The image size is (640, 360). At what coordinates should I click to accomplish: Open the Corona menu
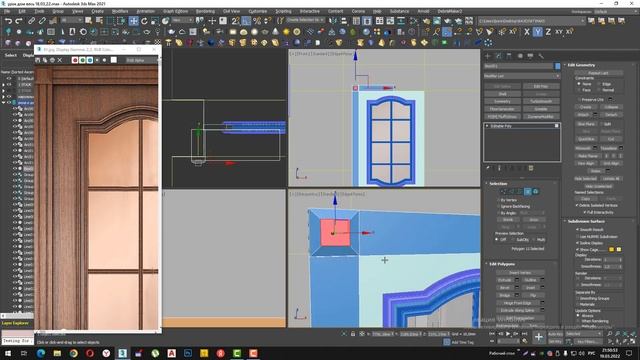(x=358, y=11)
